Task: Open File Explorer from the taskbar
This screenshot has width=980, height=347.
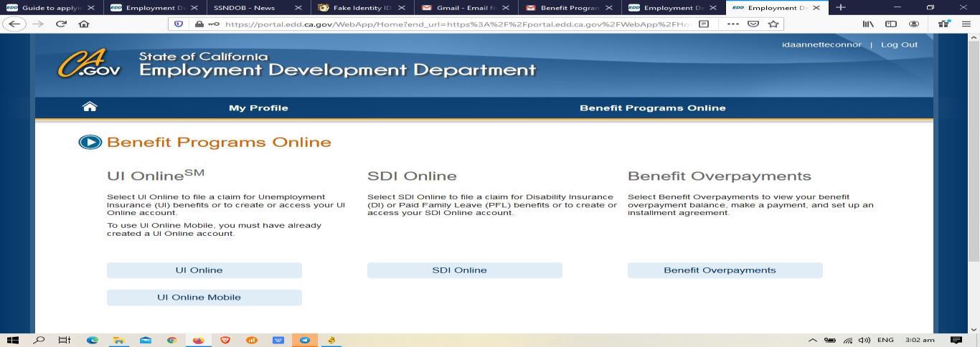Action: (x=119, y=341)
